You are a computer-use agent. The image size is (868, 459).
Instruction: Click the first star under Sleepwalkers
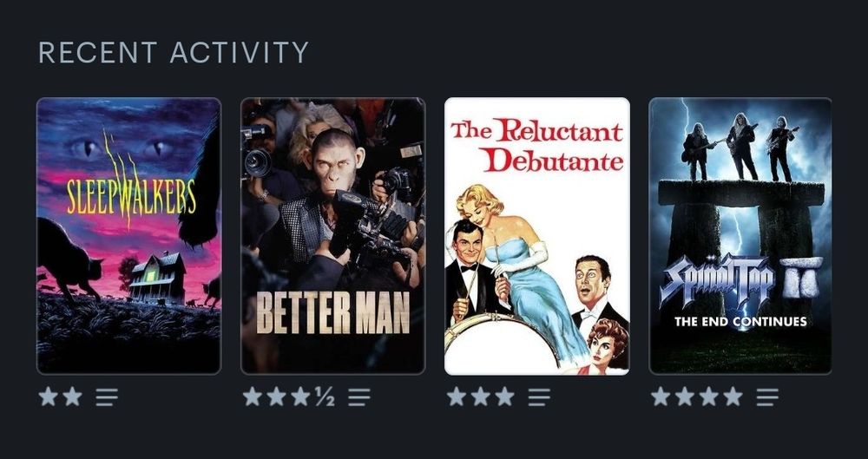click(48, 397)
